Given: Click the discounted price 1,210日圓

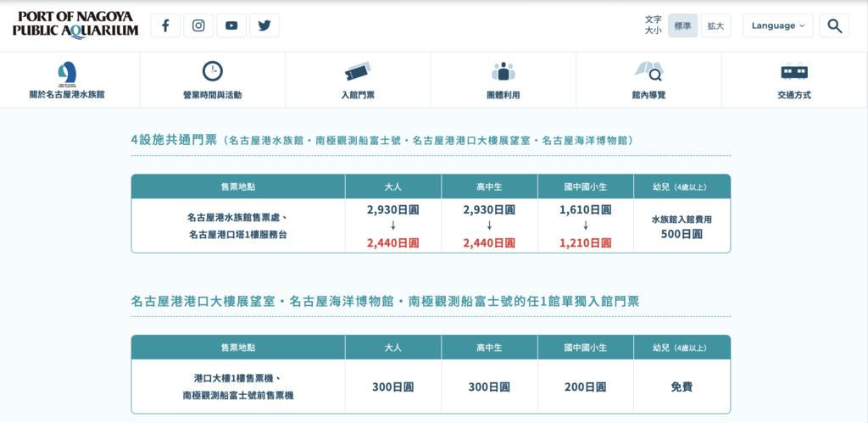Looking at the screenshot, I should point(585,242).
